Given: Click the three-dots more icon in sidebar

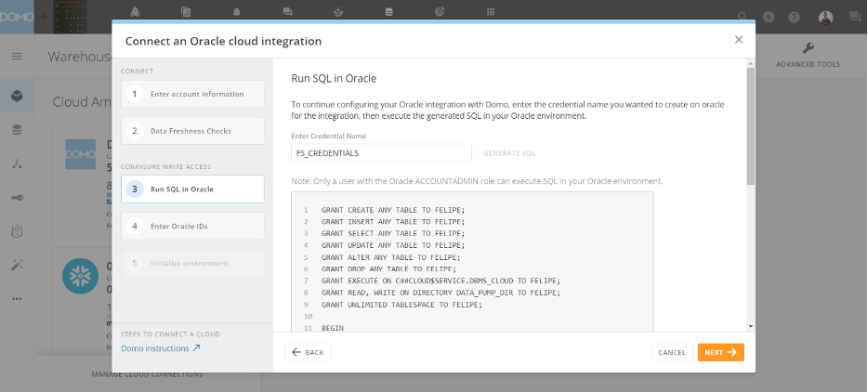Looking at the screenshot, I should [x=17, y=298].
